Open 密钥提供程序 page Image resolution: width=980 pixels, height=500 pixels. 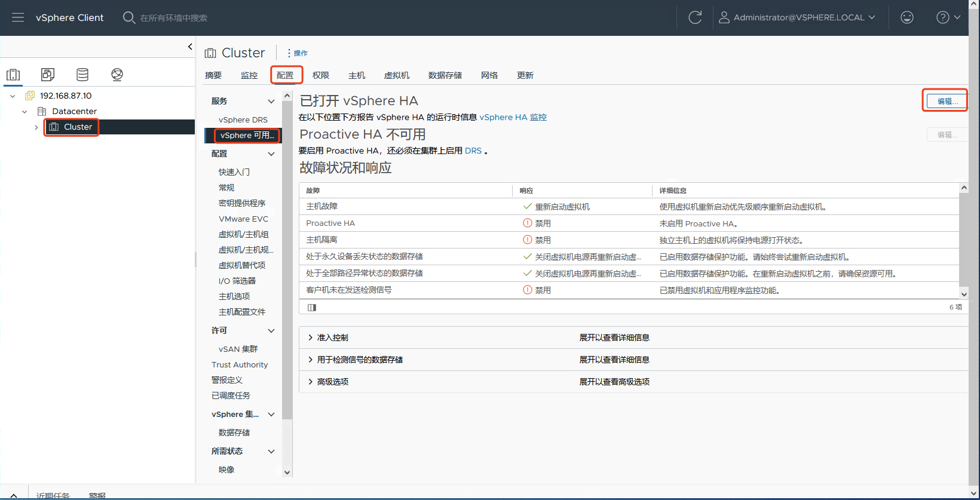[x=242, y=203]
